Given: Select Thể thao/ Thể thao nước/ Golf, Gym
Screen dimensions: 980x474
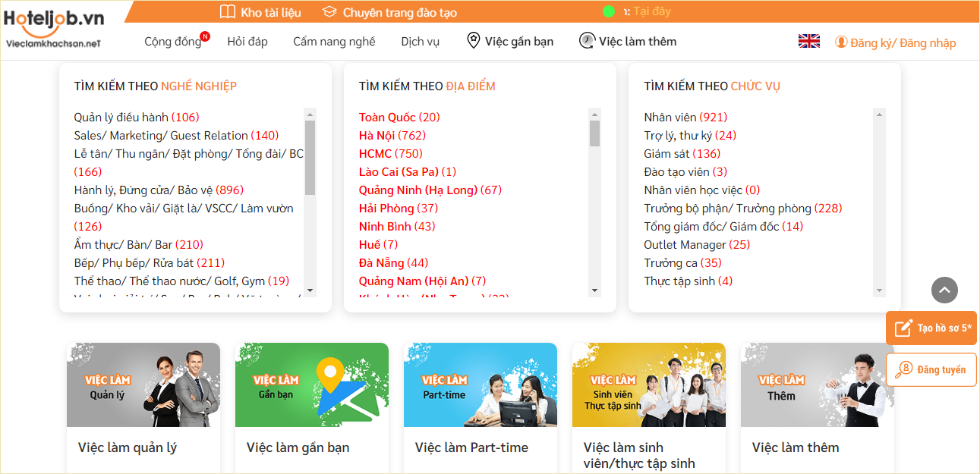Looking at the screenshot, I should pos(181,281).
